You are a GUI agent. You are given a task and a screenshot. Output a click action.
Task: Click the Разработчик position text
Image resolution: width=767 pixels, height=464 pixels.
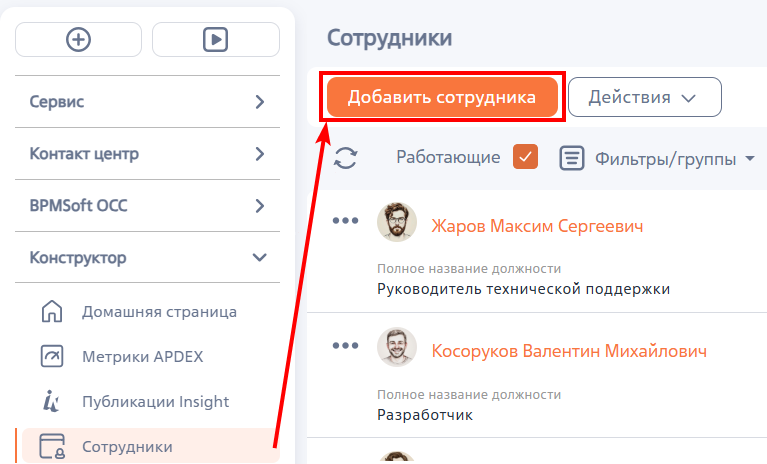(425, 415)
